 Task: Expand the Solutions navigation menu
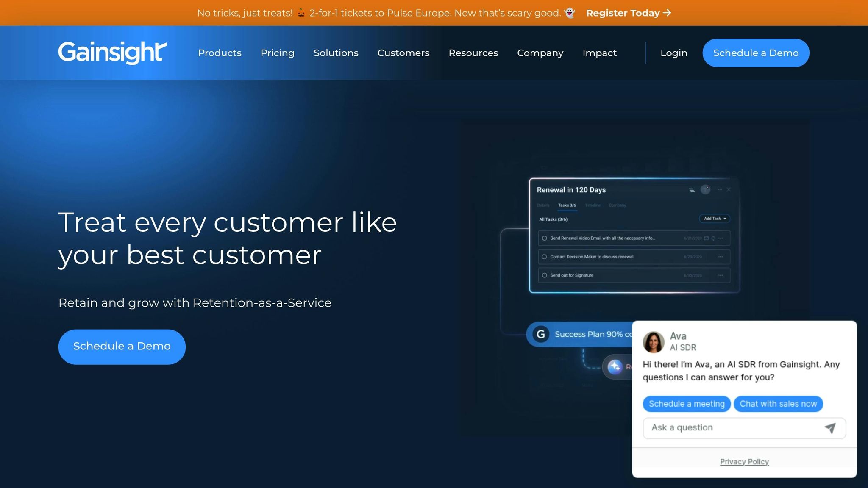click(336, 53)
